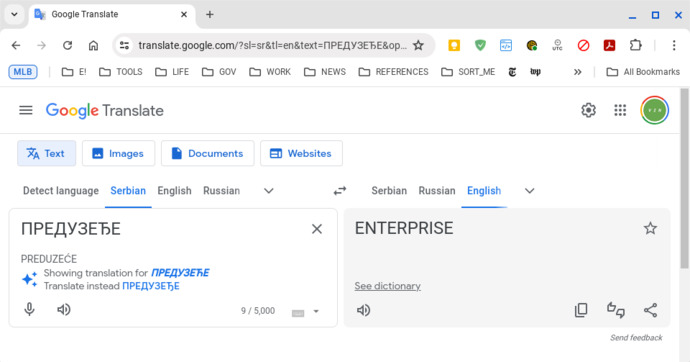Reload the Translate page
690x362 pixels.
point(67,45)
